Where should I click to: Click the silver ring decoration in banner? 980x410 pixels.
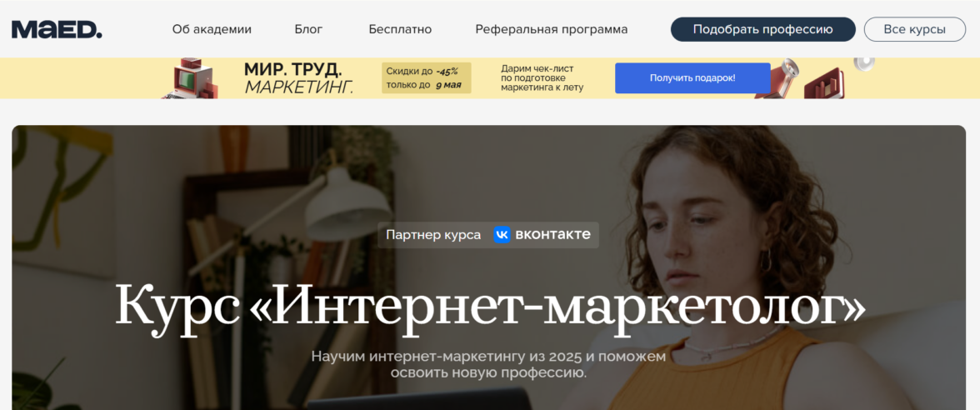(864, 63)
